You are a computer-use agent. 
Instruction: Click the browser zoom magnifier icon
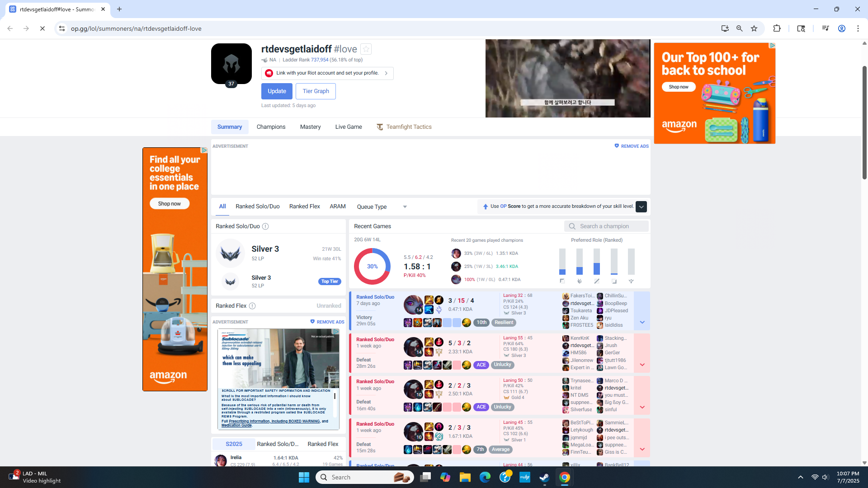point(740,28)
